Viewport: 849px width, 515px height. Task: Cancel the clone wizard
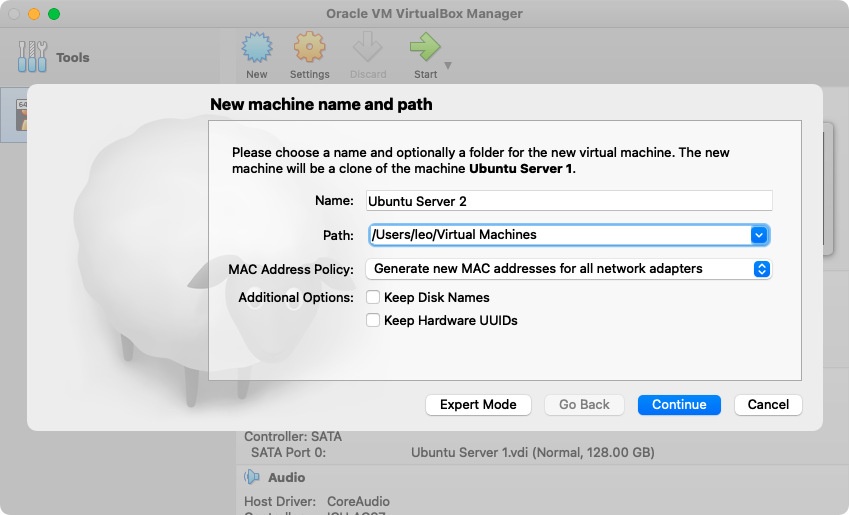click(768, 405)
